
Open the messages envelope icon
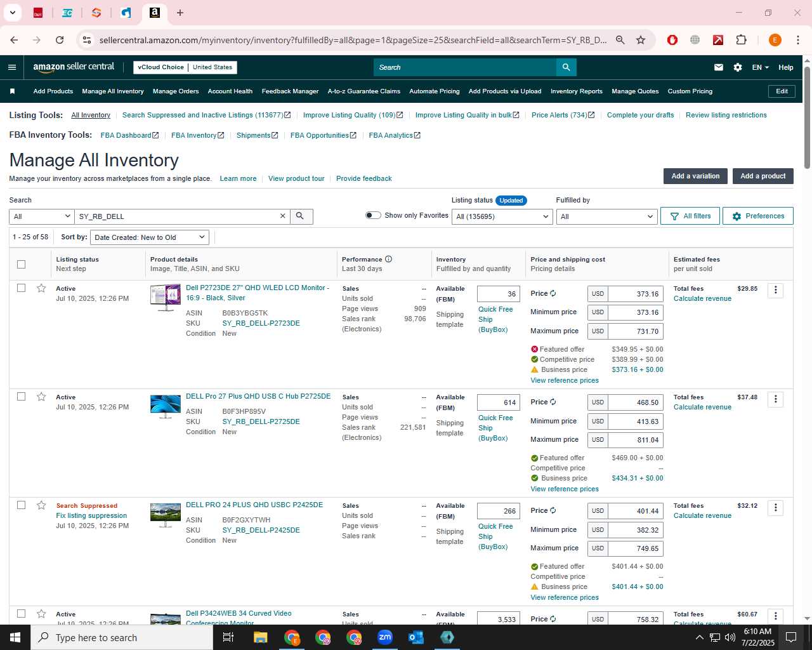coord(719,67)
